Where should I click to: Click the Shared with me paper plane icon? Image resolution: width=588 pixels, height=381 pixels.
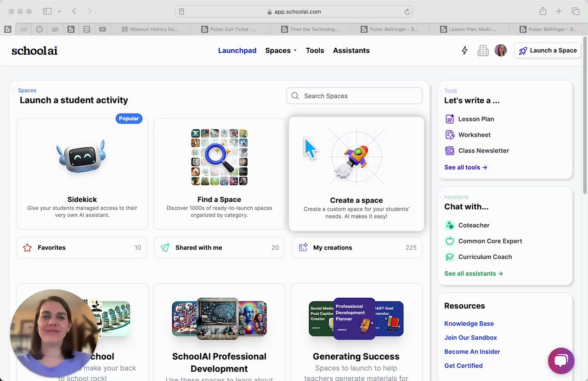click(165, 248)
